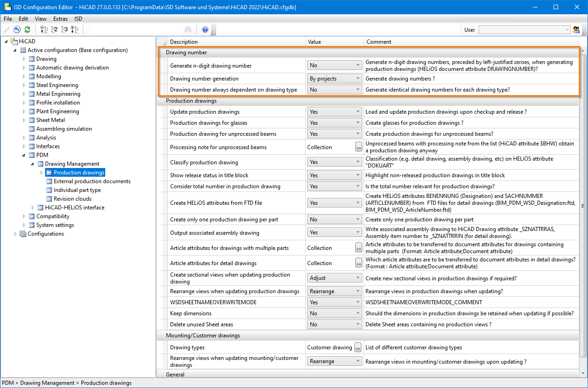Click the HiCAD root folder icon
This screenshot has height=388, width=588.
14,41
